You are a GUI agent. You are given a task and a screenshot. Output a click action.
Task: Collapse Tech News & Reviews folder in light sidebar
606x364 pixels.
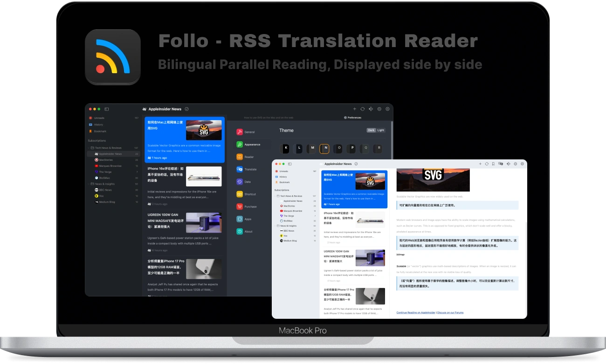click(x=275, y=196)
